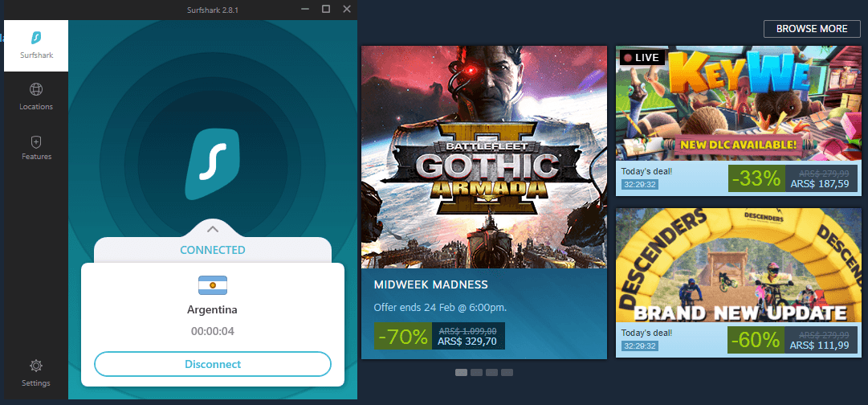Open the Descenders game banner
The height and width of the screenshot is (405, 868).
[739, 265]
